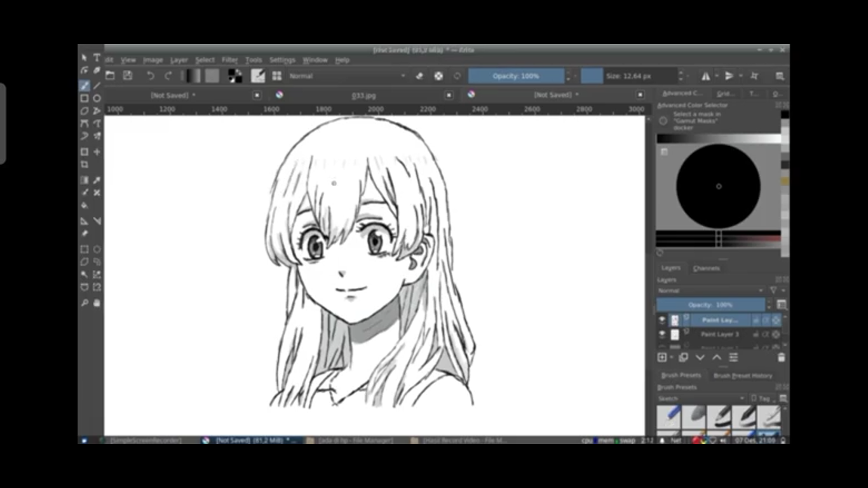The image size is (868, 488).
Task: Hide the Paint Layer 3 eye icon
Action: (x=662, y=334)
